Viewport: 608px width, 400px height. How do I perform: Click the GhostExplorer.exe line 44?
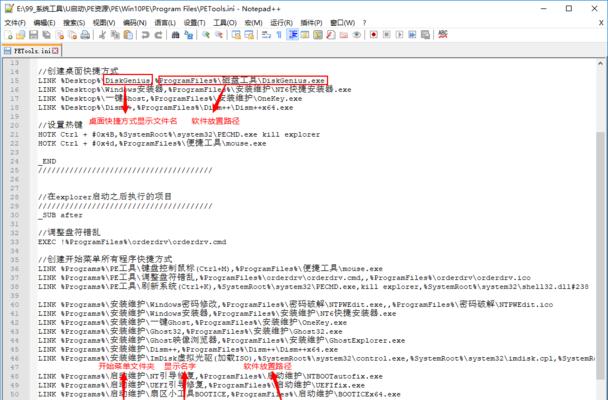[x=221, y=341]
